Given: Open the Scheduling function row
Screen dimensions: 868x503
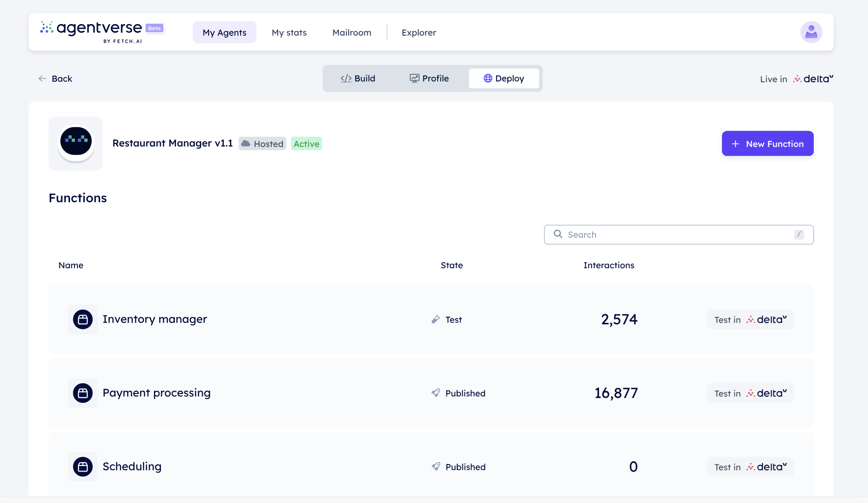Looking at the screenshot, I should [431, 464].
